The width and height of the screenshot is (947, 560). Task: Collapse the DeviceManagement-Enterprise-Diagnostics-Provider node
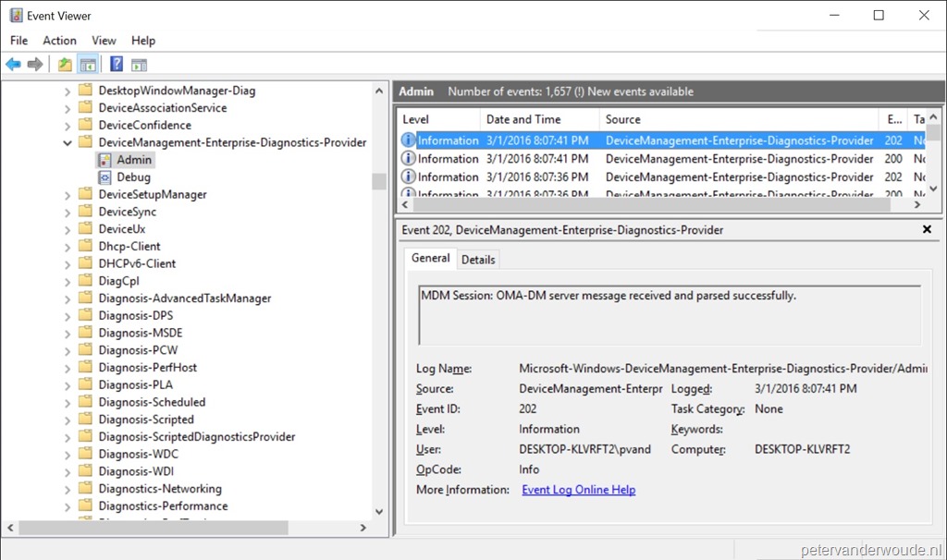pos(68,142)
